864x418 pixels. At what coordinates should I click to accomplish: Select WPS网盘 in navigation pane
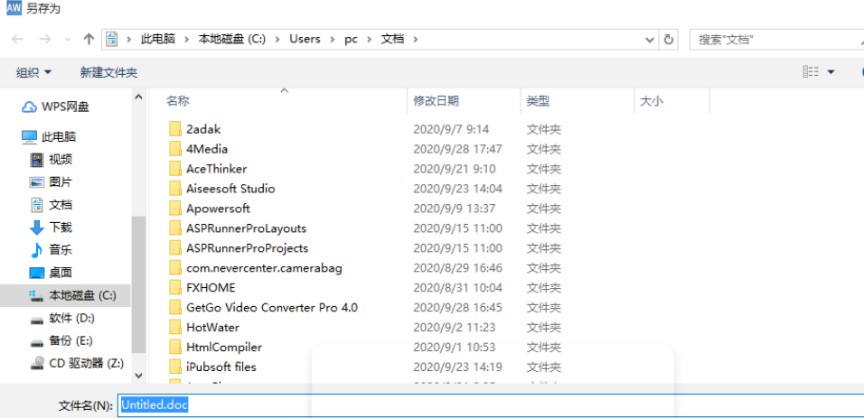55,107
